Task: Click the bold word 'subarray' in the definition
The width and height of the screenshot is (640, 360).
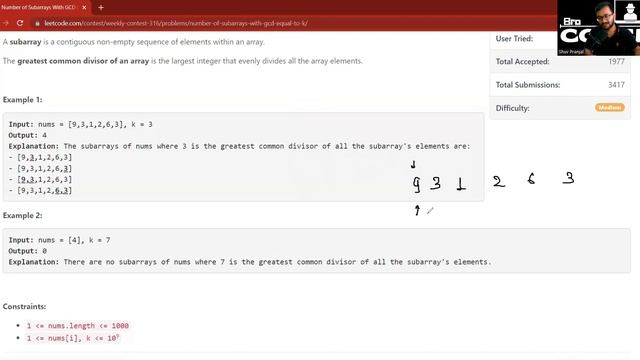Action: tap(25, 42)
